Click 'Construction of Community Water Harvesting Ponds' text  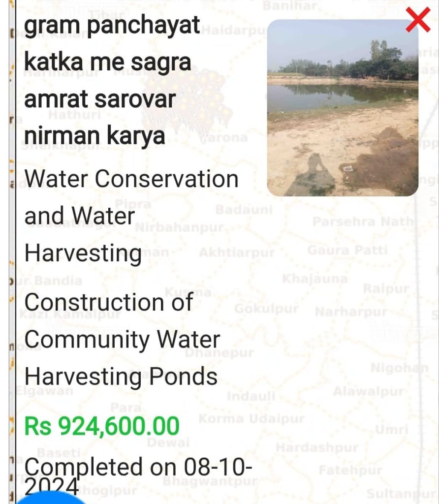coord(122,339)
